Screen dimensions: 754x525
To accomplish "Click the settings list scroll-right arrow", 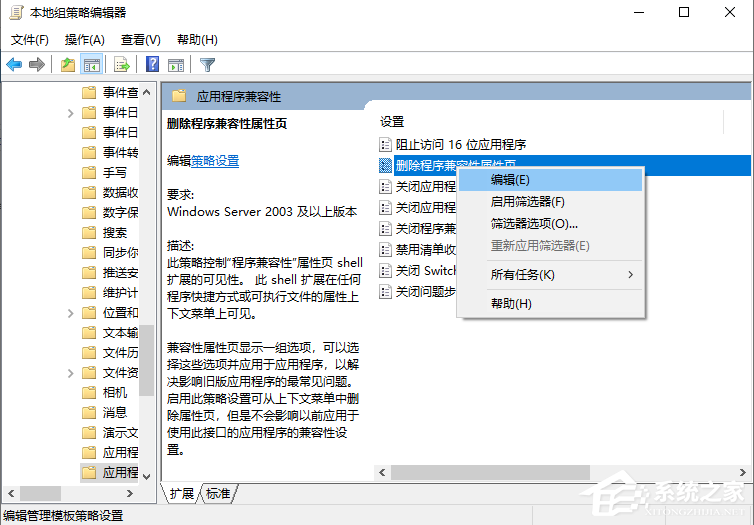I will click(742, 472).
